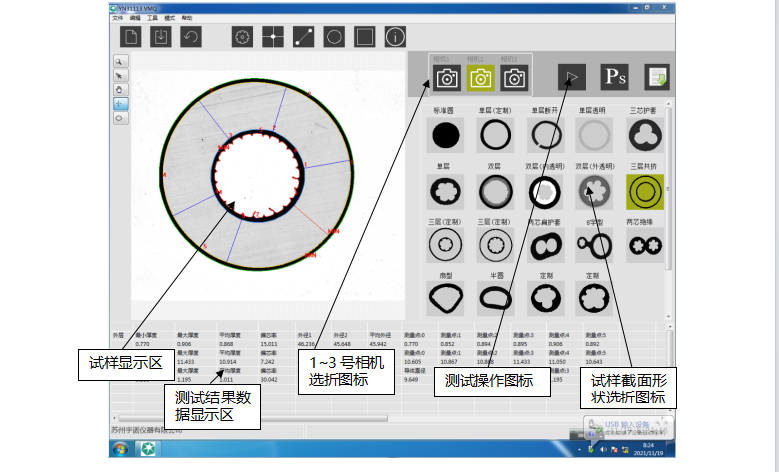
Task: Open the 工具 menu
Action: [151, 18]
